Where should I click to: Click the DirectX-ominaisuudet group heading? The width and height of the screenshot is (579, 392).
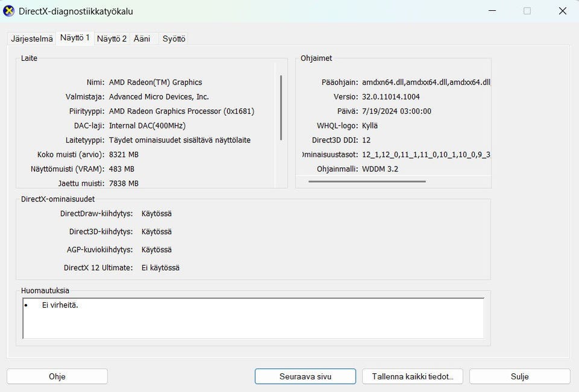pyautogui.click(x=58, y=200)
